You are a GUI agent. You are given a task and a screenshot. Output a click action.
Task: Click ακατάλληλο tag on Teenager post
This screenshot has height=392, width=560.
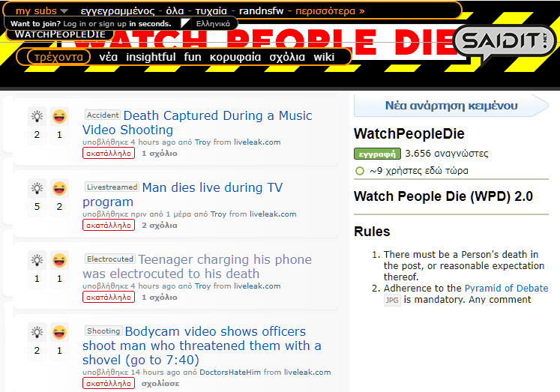click(x=109, y=297)
